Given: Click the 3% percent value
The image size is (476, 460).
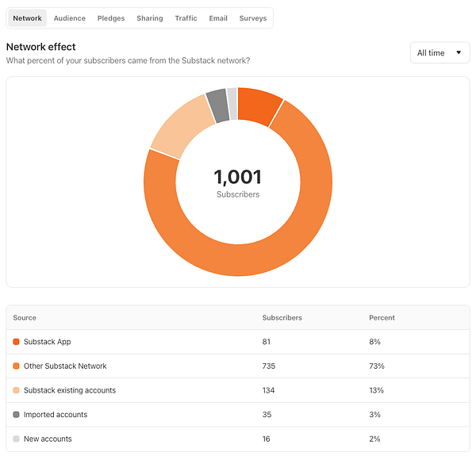Looking at the screenshot, I should [375, 415].
